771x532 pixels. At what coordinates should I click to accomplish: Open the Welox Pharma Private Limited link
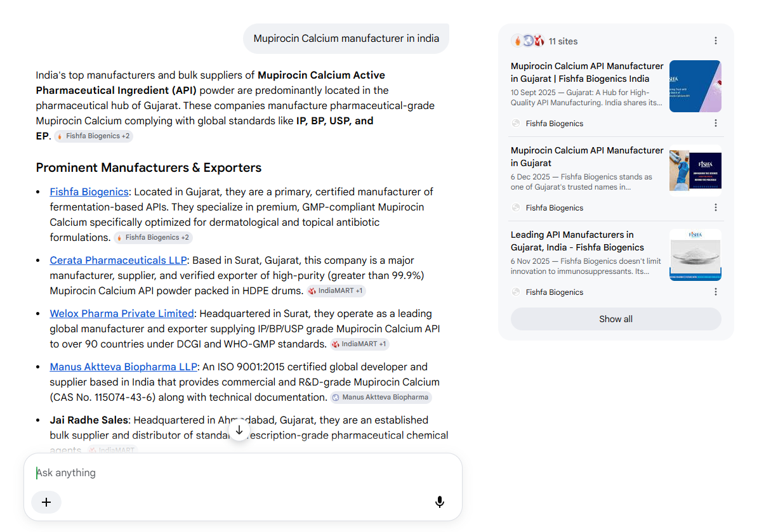tap(122, 313)
